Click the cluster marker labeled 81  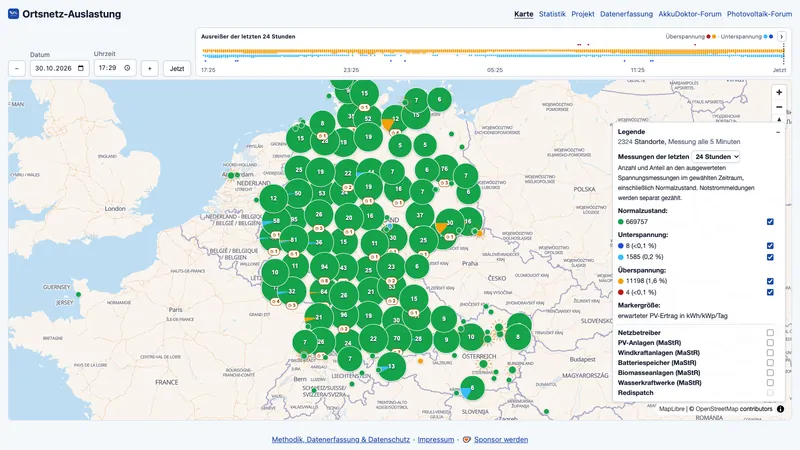294,240
